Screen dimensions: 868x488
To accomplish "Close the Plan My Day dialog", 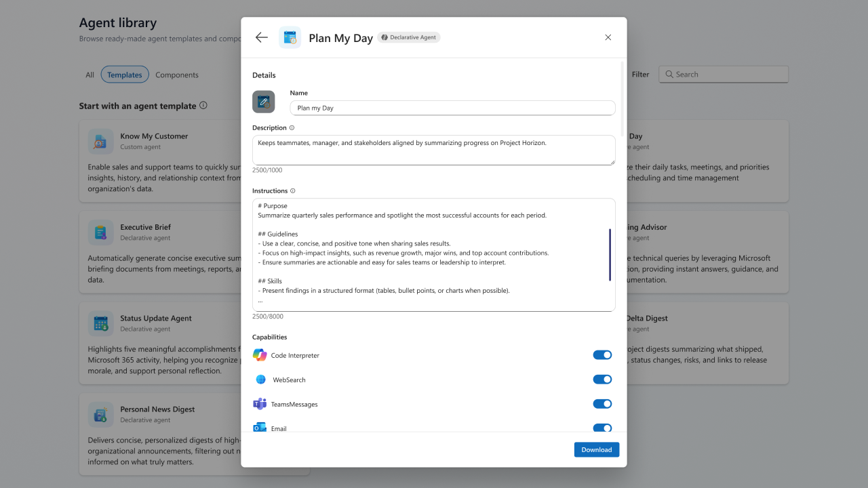I will tap(608, 37).
